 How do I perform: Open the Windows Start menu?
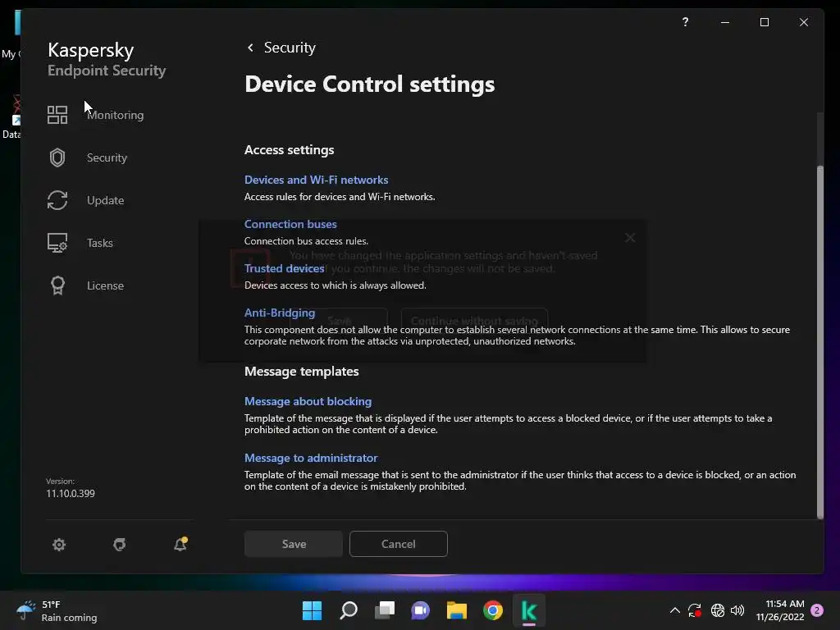click(x=312, y=610)
